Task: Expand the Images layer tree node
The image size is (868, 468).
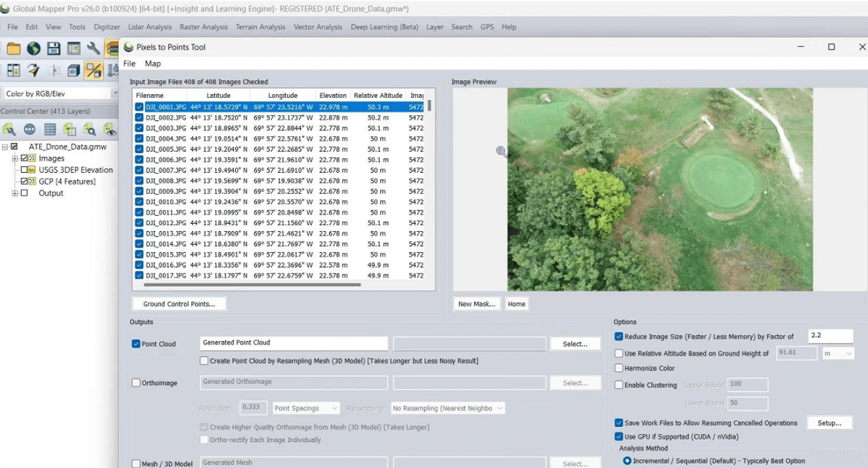Action: (x=15, y=159)
